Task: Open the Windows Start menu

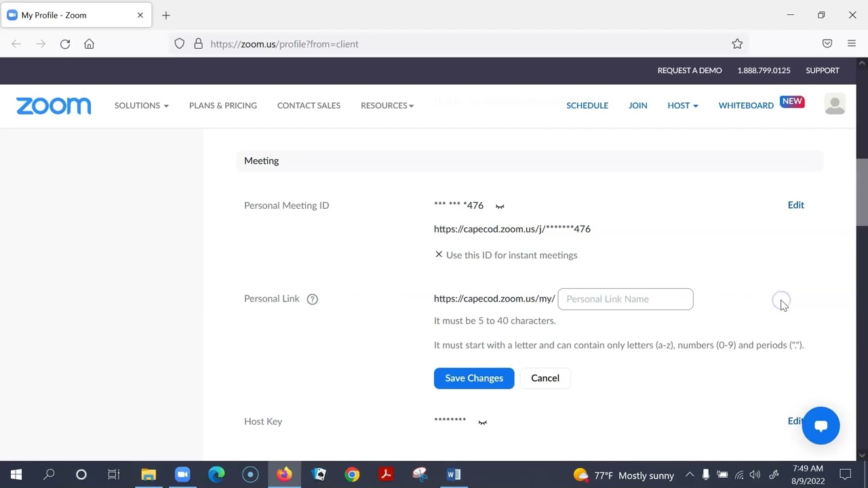Action: [16, 474]
